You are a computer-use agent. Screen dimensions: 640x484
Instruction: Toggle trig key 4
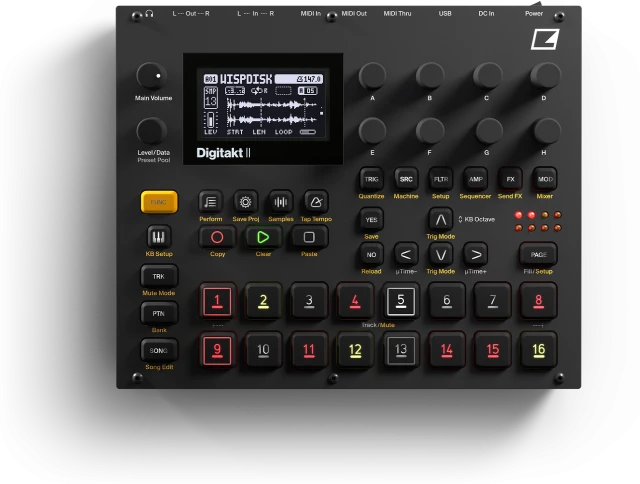click(355, 301)
